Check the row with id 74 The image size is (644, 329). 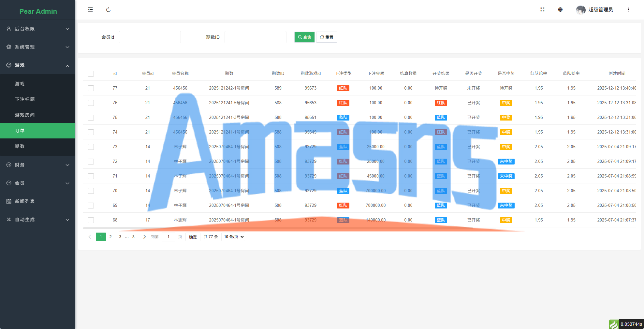tap(91, 132)
